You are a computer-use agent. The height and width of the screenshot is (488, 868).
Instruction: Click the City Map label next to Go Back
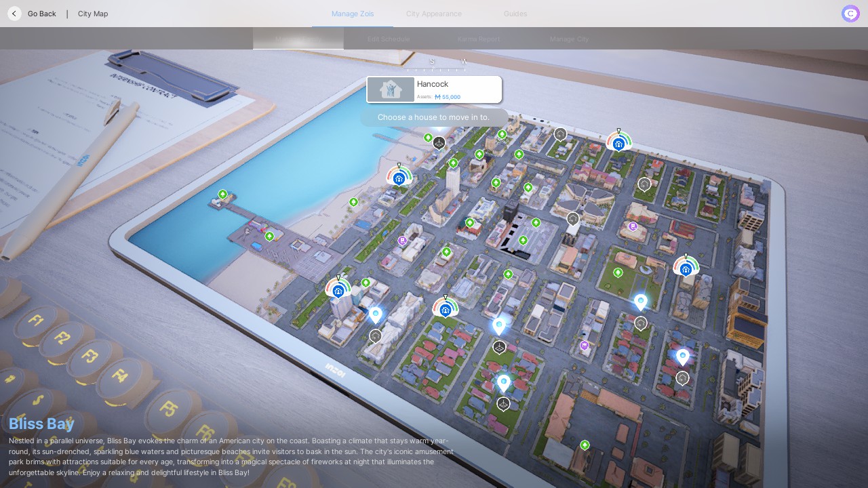(x=92, y=14)
